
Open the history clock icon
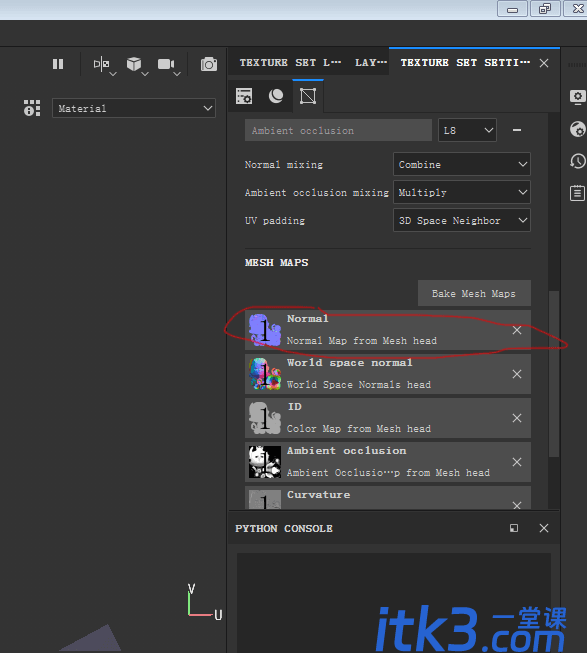[x=577, y=161]
